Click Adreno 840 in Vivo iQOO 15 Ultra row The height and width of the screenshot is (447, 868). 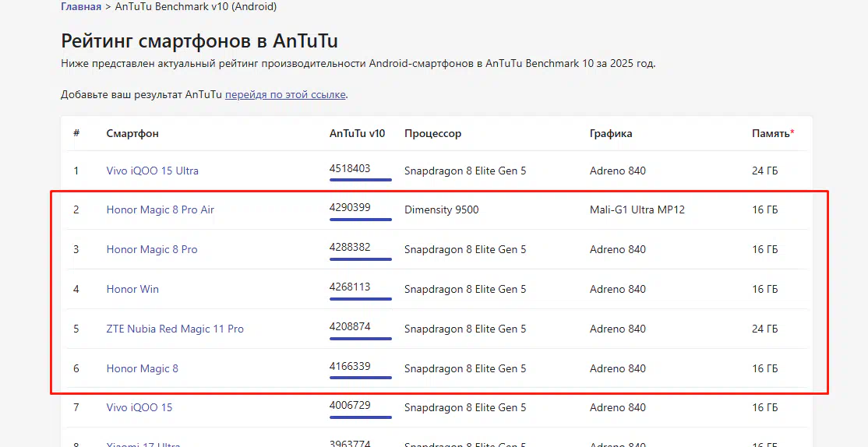618,171
